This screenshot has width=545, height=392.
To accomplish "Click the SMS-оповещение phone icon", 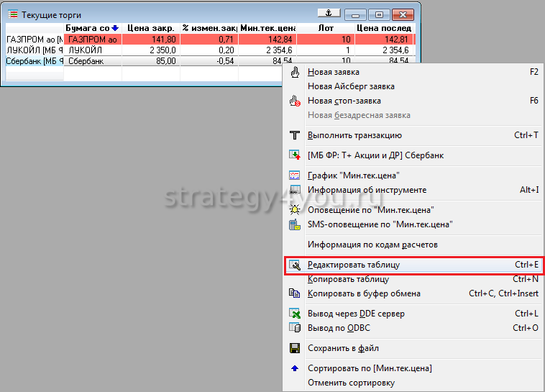I will pos(294,224).
